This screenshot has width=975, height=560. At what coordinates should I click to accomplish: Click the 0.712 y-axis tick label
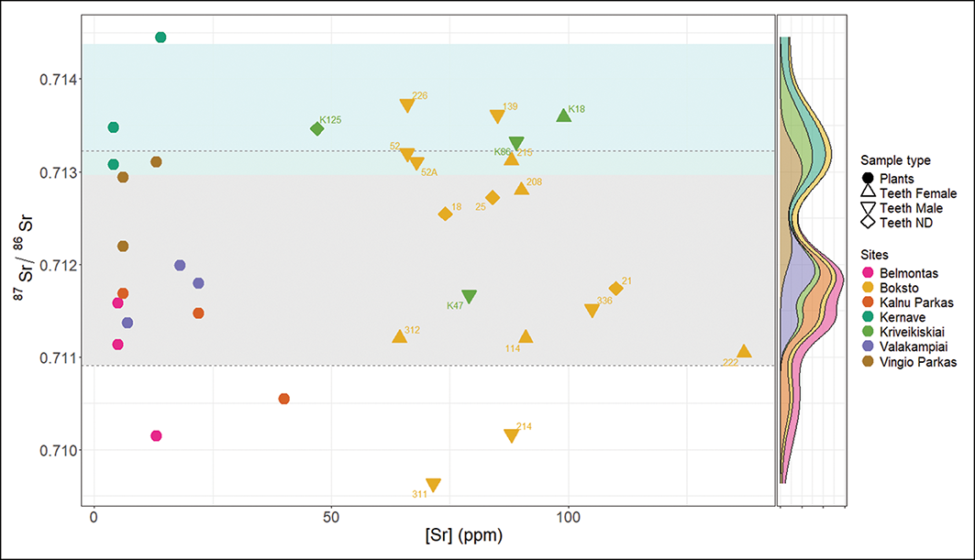coord(58,266)
